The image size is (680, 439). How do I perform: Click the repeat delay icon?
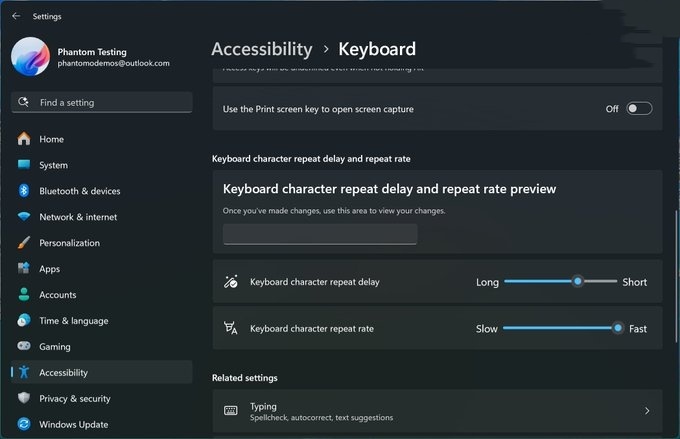click(231, 282)
